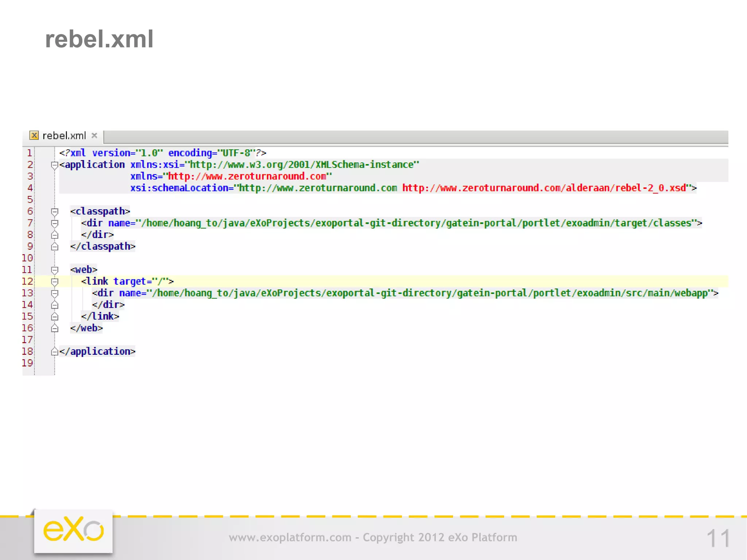The image size is (747, 560).
Task: Click fold end marker at closing application tag
Action: tap(55, 351)
